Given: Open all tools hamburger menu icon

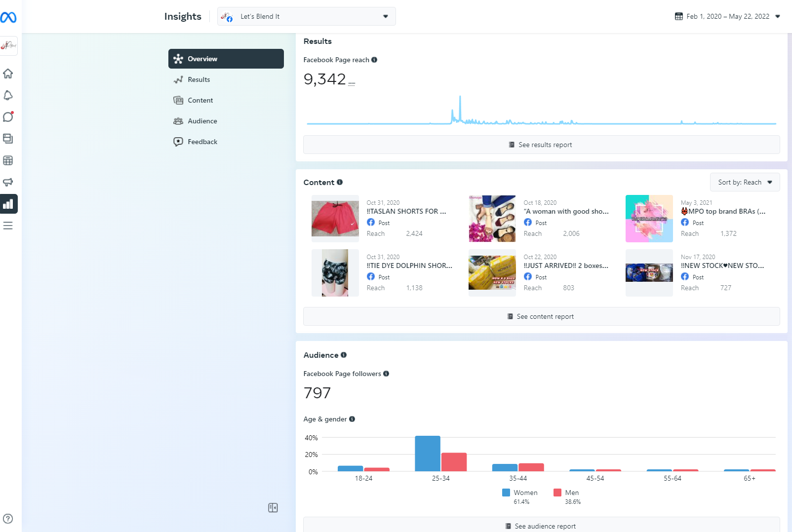Looking at the screenshot, I should (8, 226).
